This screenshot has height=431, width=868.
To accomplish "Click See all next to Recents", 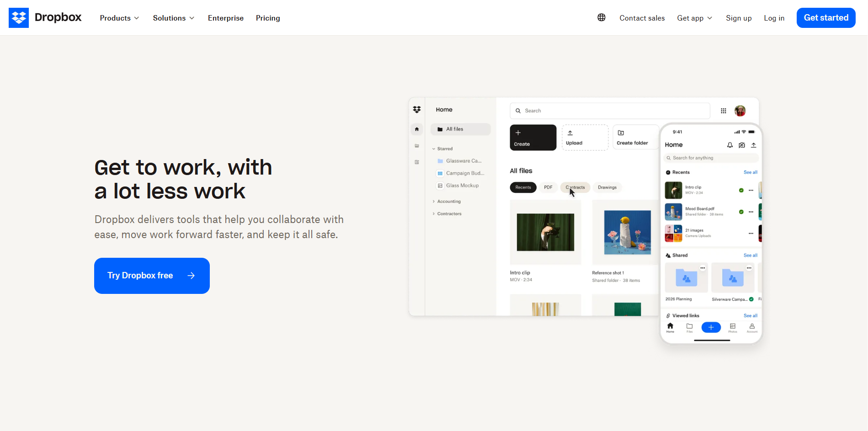I will click(x=751, y=172).
